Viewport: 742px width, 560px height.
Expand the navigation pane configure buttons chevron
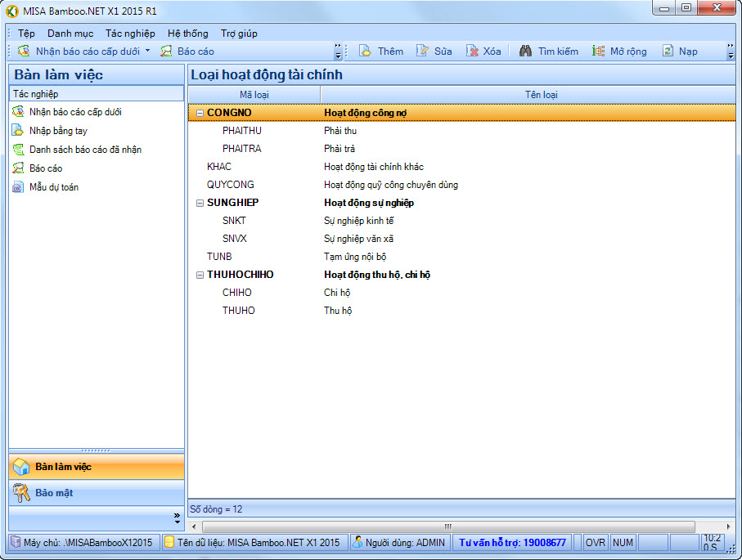tap(177, 518)
